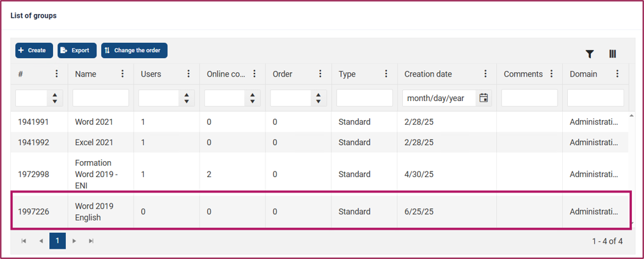Viewport: 644px width, 259px height.
Task: Click group ID 1941992
Action: pos(34,143)
